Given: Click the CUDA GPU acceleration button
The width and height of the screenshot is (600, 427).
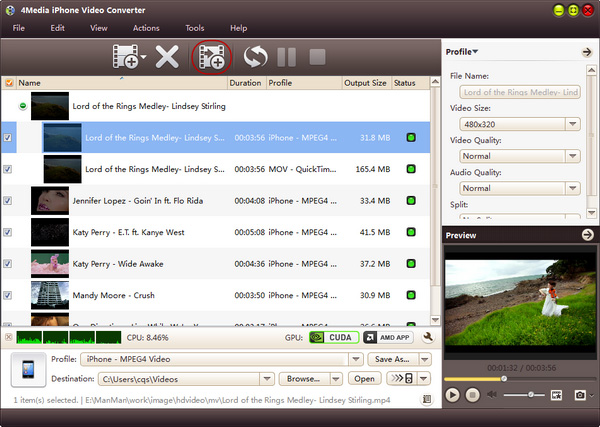Looking at the screenshot, I should pyautogui.click(x=332, y=338).
